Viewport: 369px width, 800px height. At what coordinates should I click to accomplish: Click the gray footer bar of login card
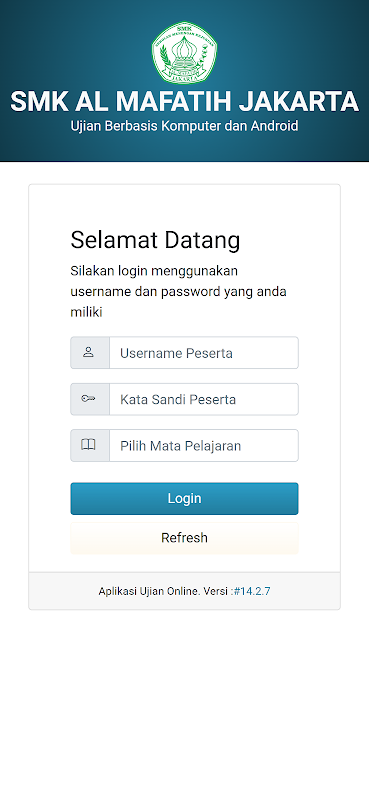184,591
